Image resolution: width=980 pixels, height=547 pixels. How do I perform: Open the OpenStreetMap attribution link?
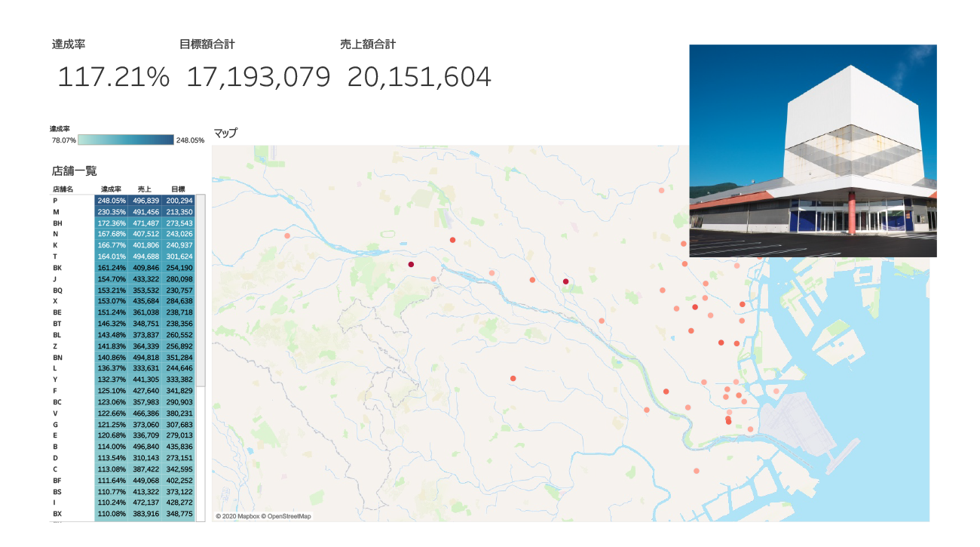[286, 517]
